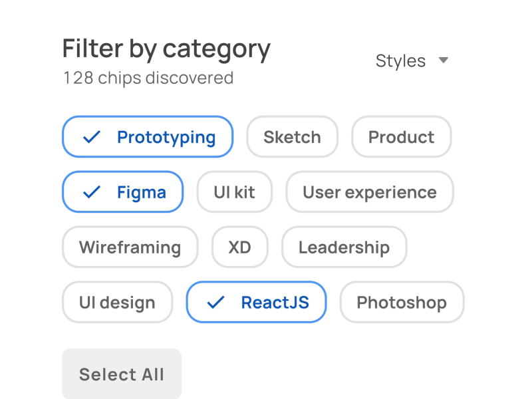Toggle the Photoshop chip on
532x399 pixels.
(x=401, y=303)
